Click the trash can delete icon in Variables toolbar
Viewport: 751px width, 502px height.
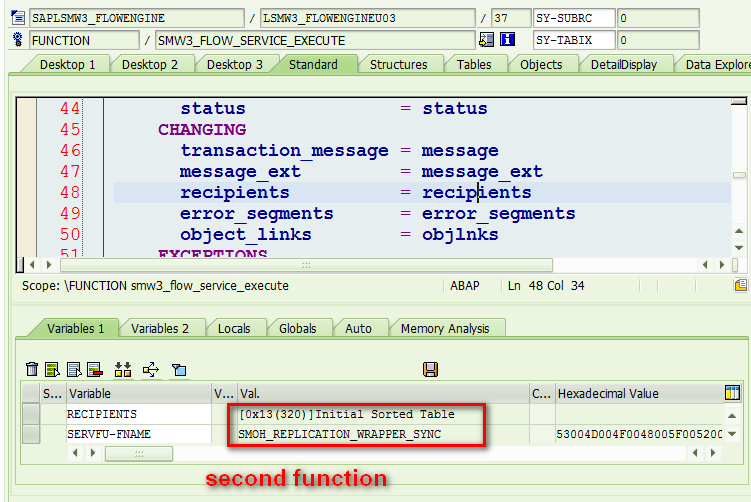[x=32, y=369]
